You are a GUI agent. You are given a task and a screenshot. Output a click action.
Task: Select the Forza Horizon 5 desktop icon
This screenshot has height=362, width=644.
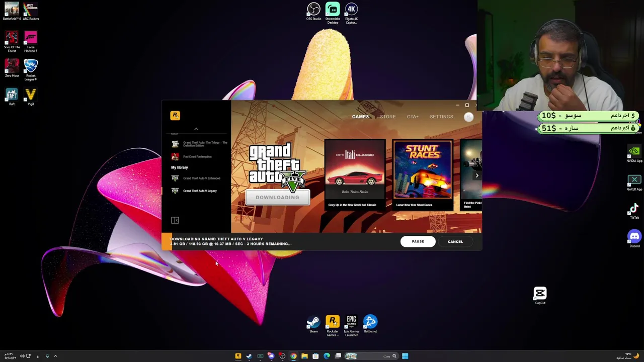click(31, 42)
